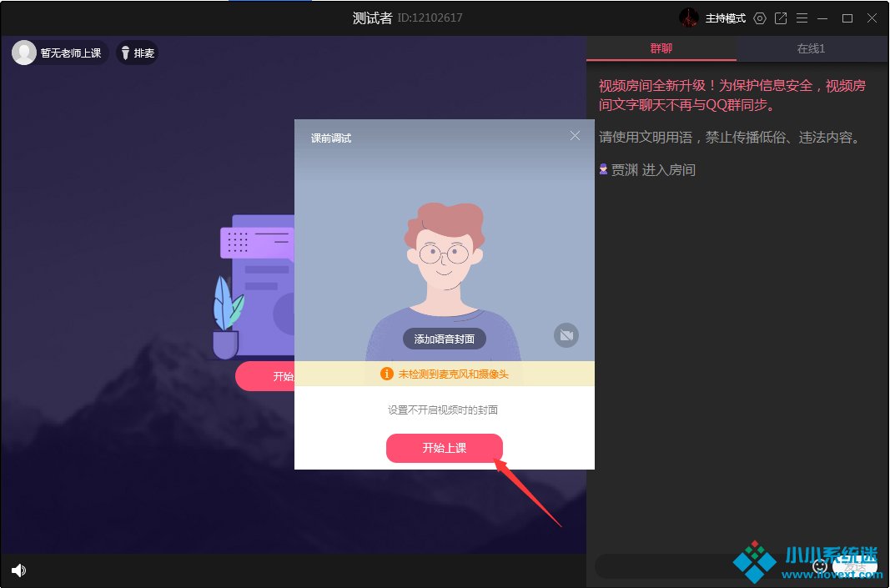The width and height of the screenshot is (890, 588).
Task: Mute the speaker volume icon
Action: pyautogui.click(x=18, y=570)
